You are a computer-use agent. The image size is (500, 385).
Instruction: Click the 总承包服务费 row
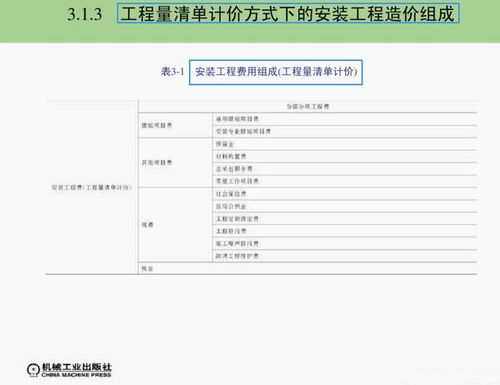point(345,169)
